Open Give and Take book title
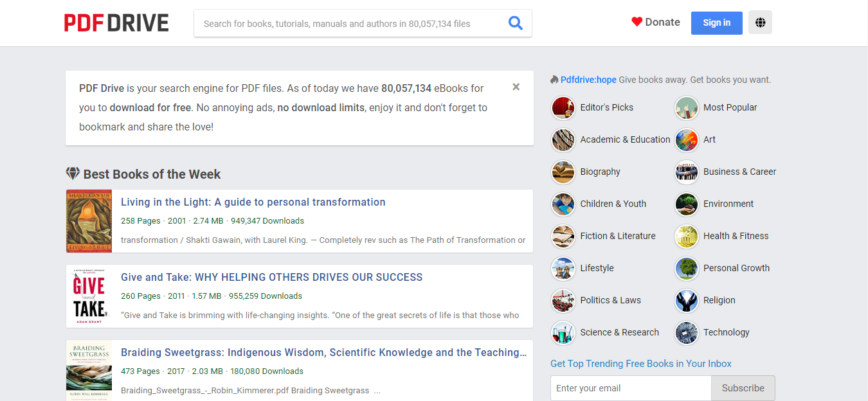The height and width of the screenshot is (401, 868). [272, 278]
